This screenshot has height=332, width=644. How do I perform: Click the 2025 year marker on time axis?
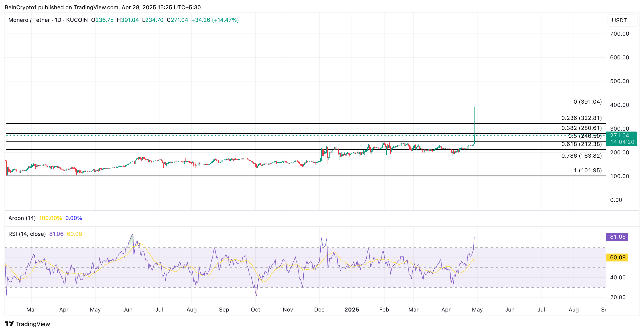[x=352, y=309]
